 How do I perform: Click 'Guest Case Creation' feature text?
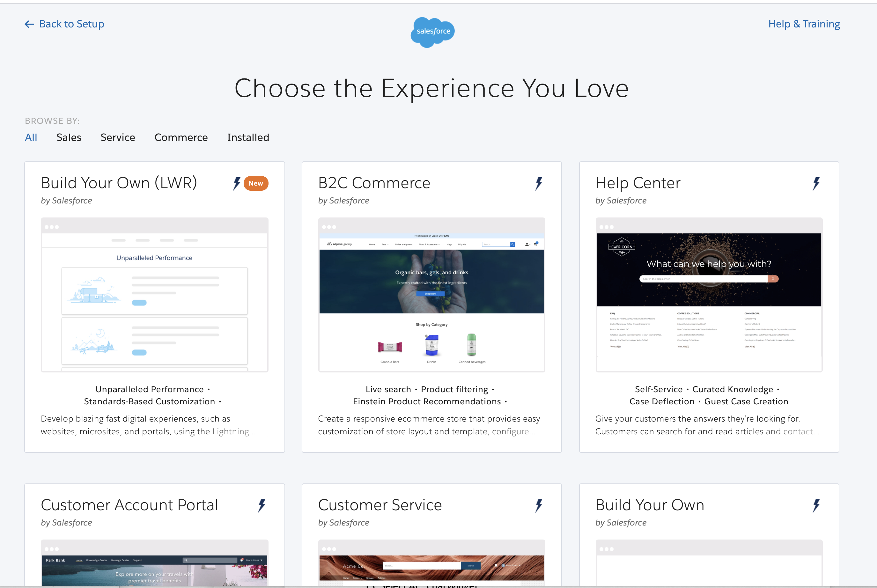pyautogui.click(x=746, y=401)
